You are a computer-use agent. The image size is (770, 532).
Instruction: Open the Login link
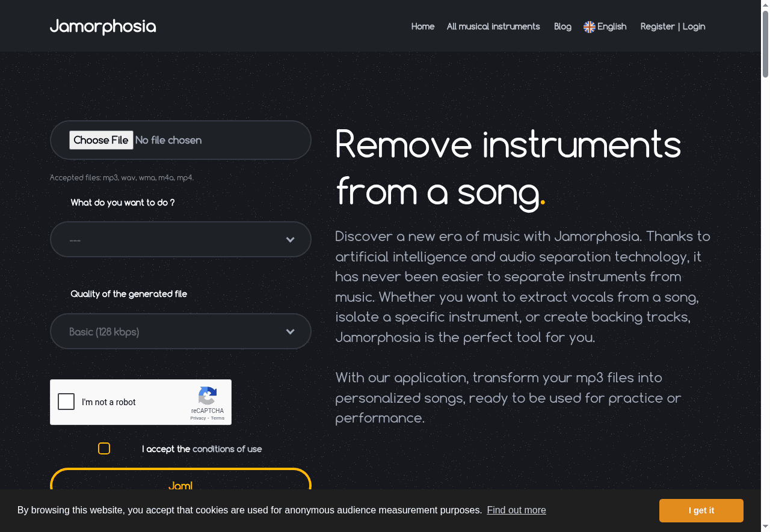[694, 26]
